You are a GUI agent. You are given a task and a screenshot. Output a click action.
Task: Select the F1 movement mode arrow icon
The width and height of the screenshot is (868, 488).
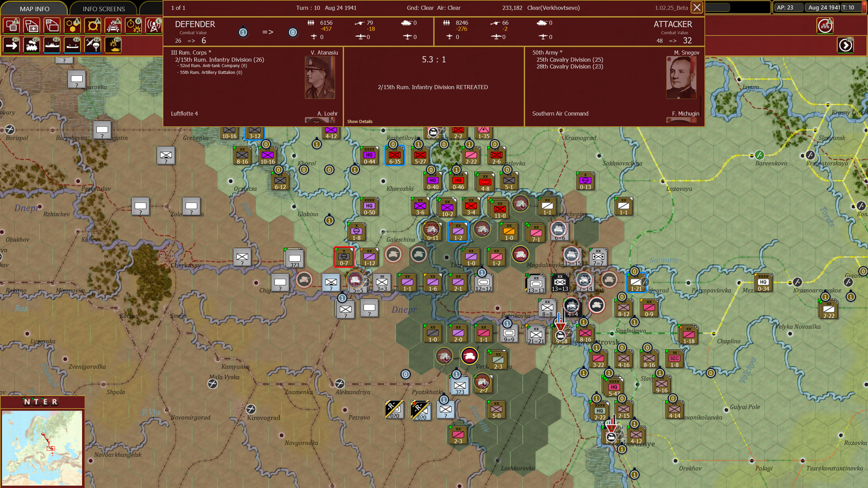12,45
